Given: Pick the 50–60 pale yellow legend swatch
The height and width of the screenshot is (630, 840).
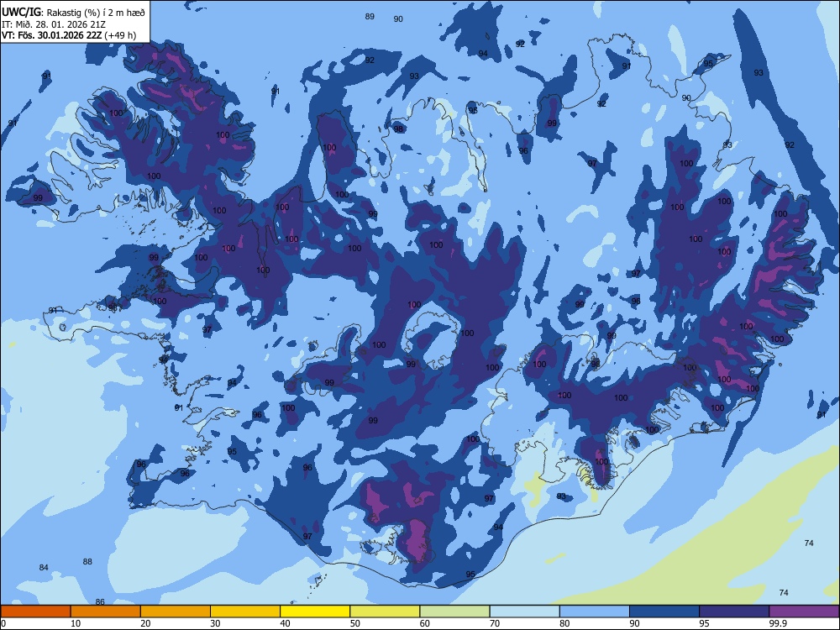Looking at the screenshot, I should click(x=385, y=612).
